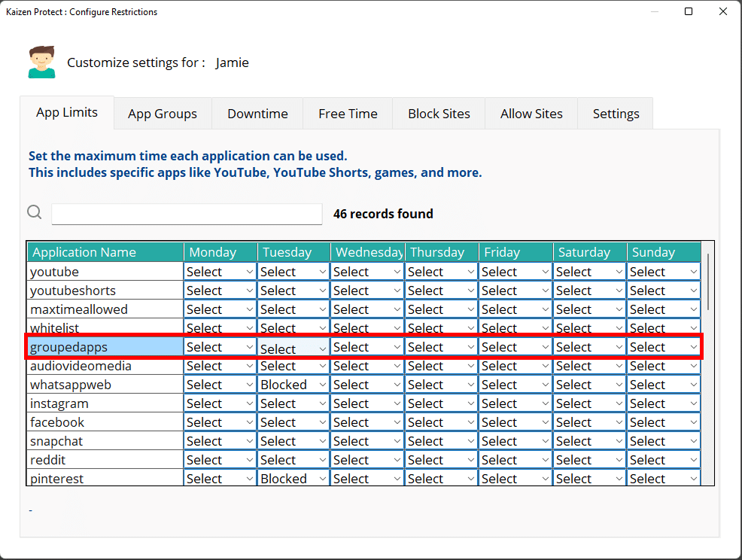Open the Free Time tab
Screen dimensions: 742x560
348,114
